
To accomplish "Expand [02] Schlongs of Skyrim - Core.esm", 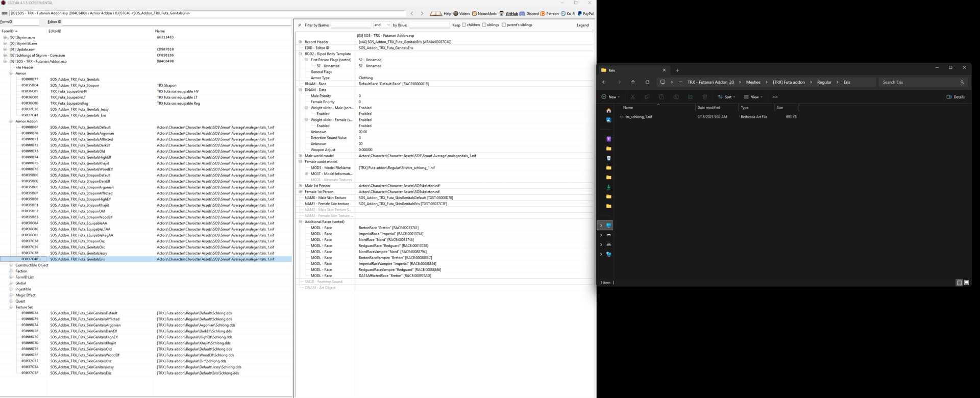I will pyautogui.click(x=5, y=55).
